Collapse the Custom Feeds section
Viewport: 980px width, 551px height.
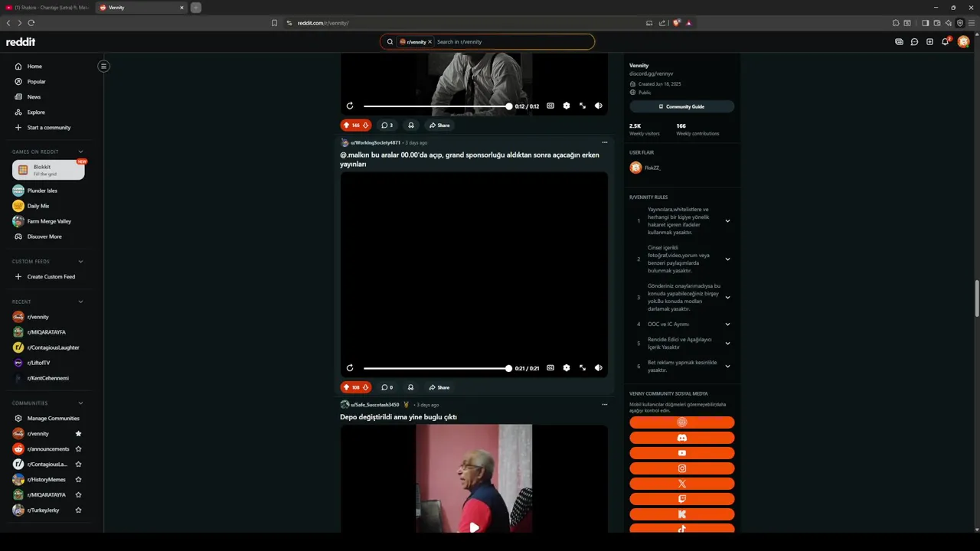coord(80,262)
